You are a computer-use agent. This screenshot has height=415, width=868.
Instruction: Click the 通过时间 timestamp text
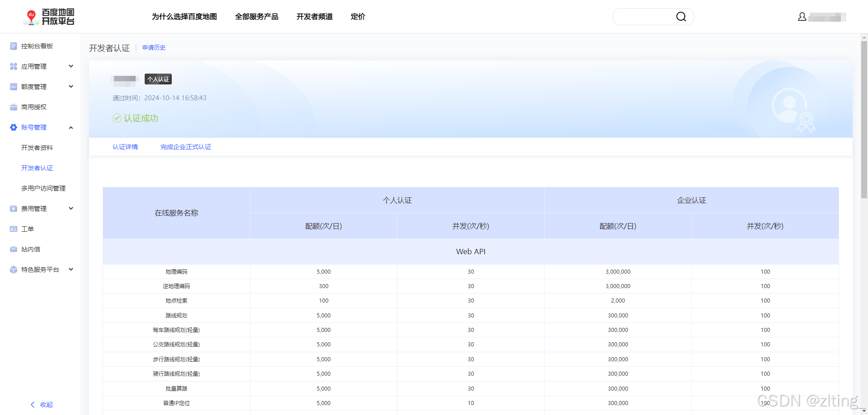[x=160, y=98]
